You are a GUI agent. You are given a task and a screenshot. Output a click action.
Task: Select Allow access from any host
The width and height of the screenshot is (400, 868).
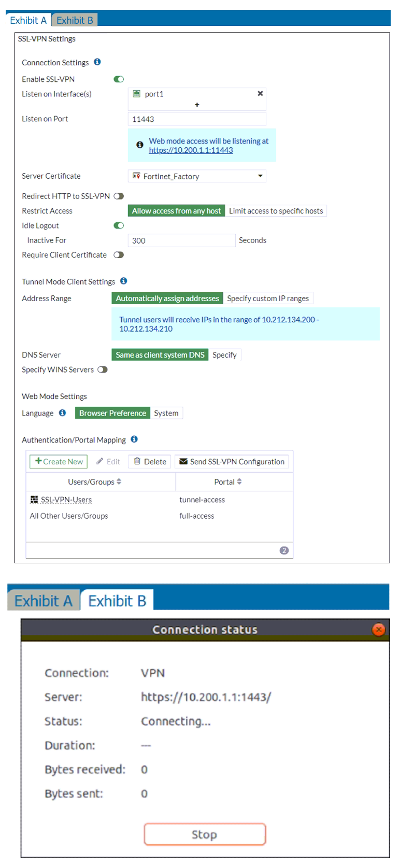pyautogui.click(x=176, y=211)
